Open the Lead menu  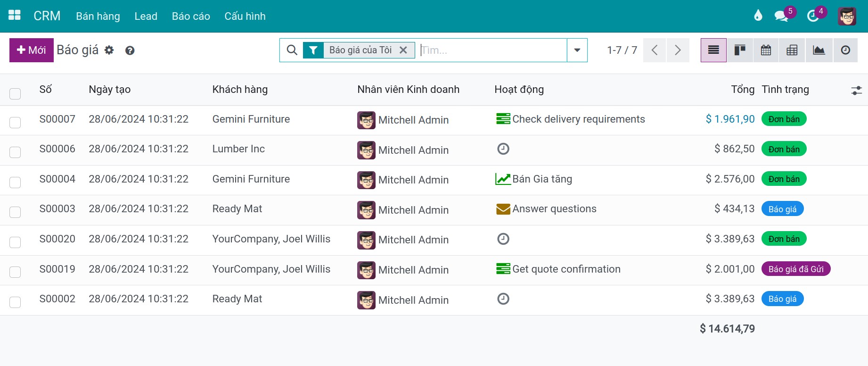146,16
